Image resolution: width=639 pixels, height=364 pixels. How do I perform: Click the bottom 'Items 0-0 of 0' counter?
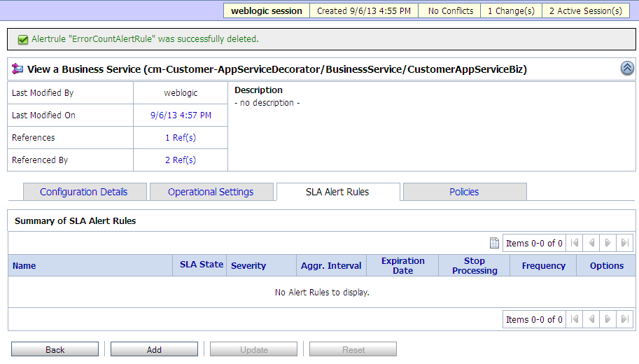tap(534, 320)
